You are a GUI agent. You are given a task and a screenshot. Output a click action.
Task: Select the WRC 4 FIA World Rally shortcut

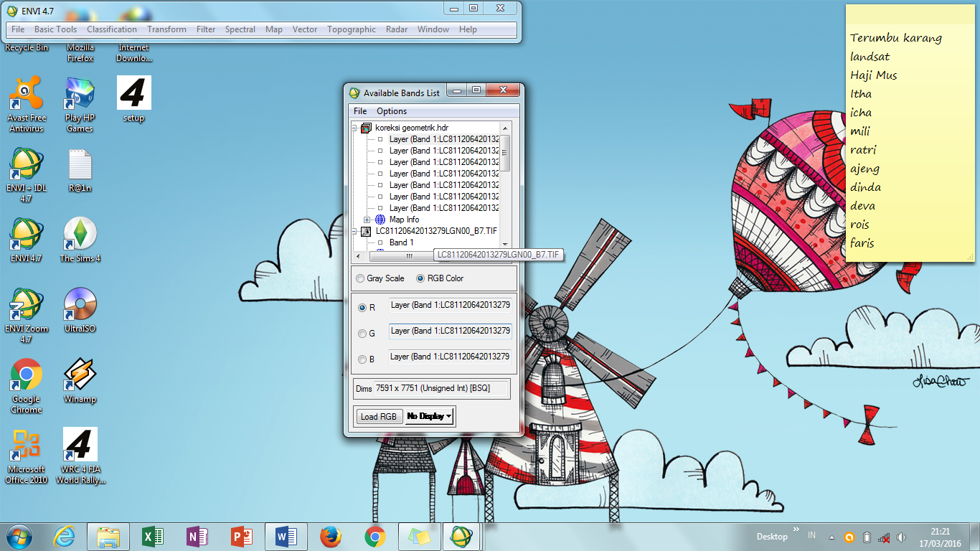coord(80,457)
